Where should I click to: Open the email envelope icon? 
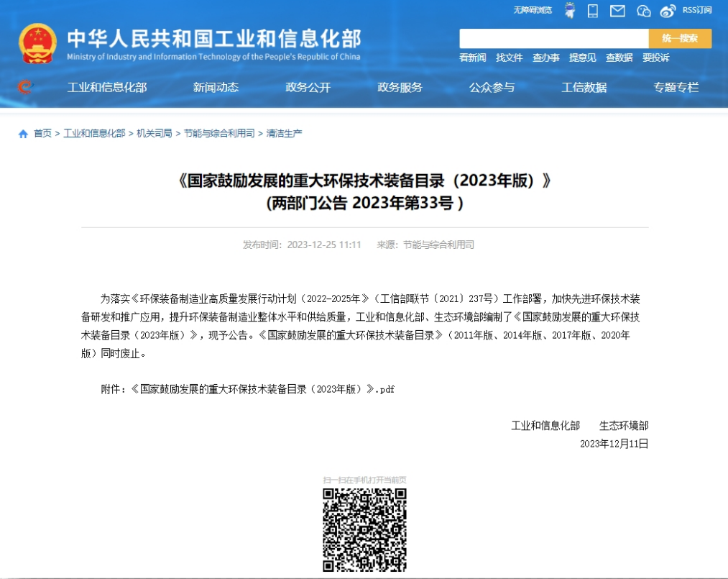617,11
